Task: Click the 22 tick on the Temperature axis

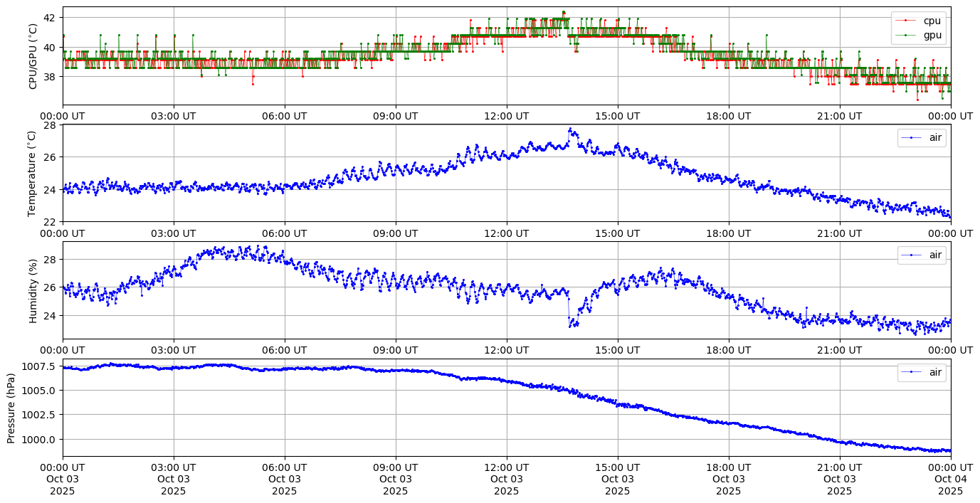Action: pos(50,222)
